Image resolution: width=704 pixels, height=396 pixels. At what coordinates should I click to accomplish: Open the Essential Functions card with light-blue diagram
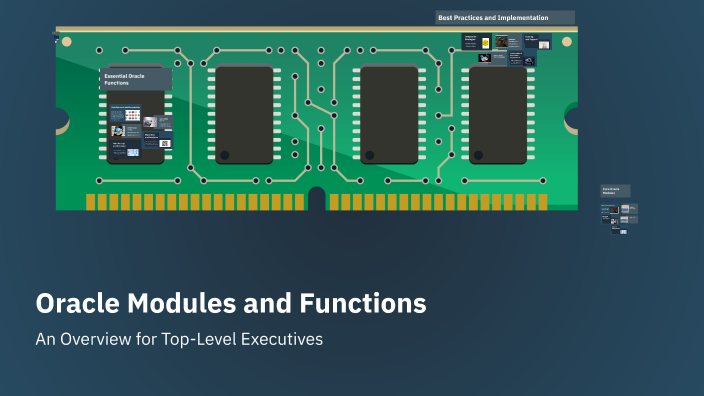pos(125,149)
